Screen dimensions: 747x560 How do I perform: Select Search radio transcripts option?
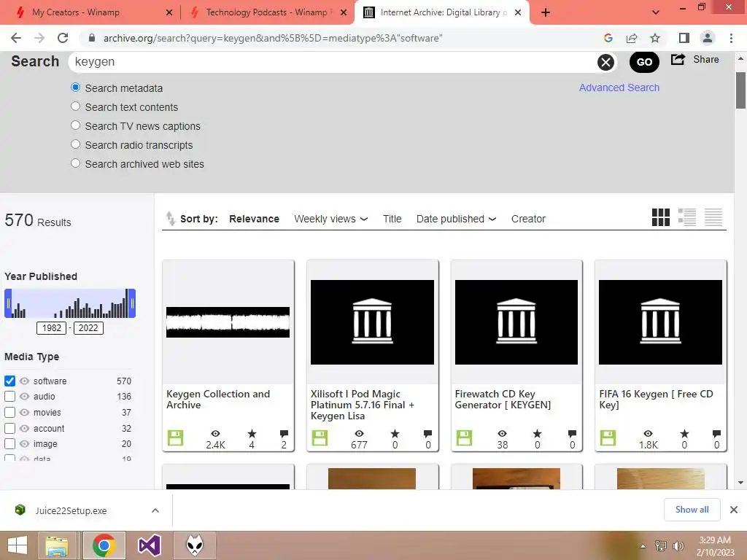coord(75,144)
